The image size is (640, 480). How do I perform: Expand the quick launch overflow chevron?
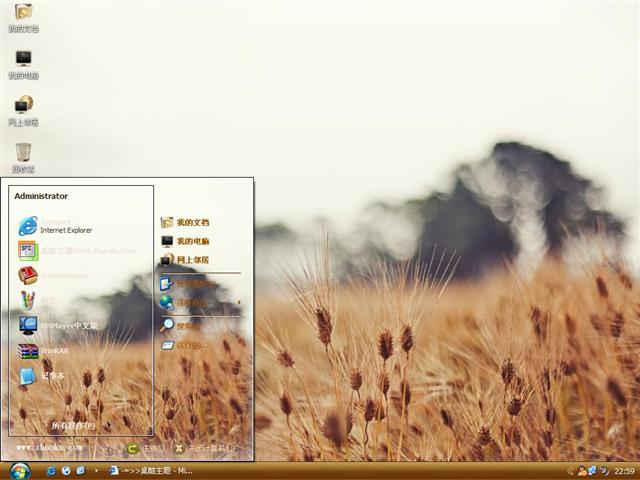point(96,471)
